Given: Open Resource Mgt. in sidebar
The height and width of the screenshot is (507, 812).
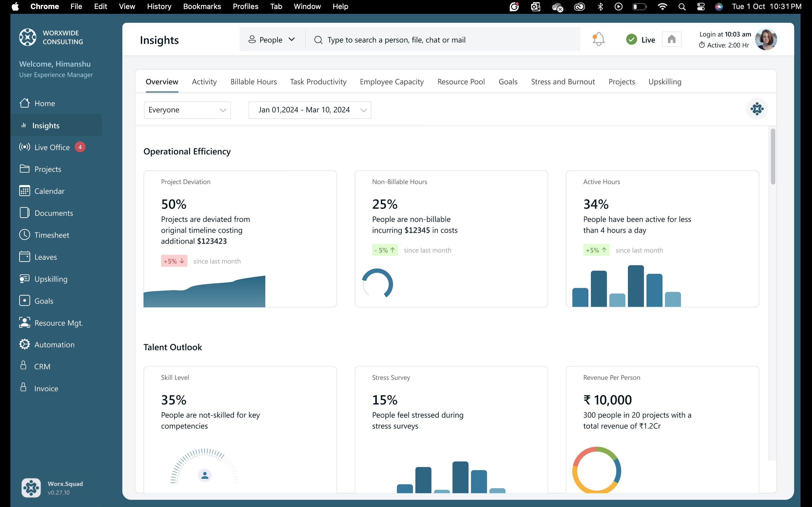Looking at the screenshot, I should 58,323.
